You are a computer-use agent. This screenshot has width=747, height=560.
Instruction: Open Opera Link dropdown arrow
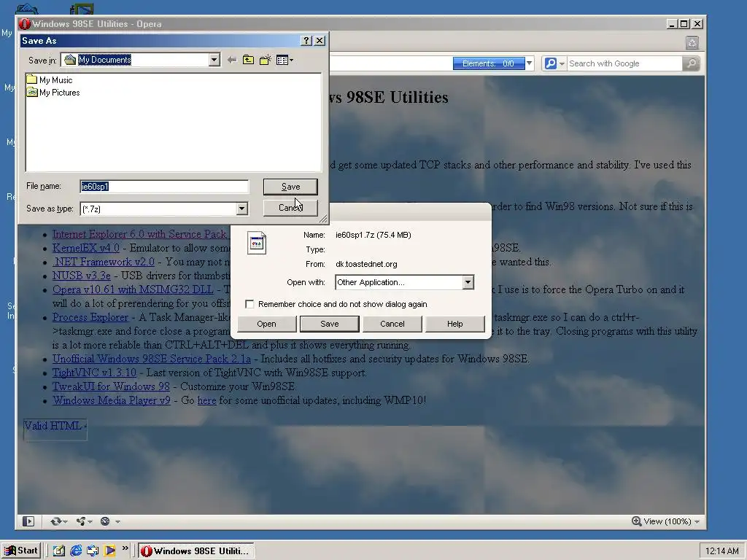pyautogui.click(x=65, y=522)
